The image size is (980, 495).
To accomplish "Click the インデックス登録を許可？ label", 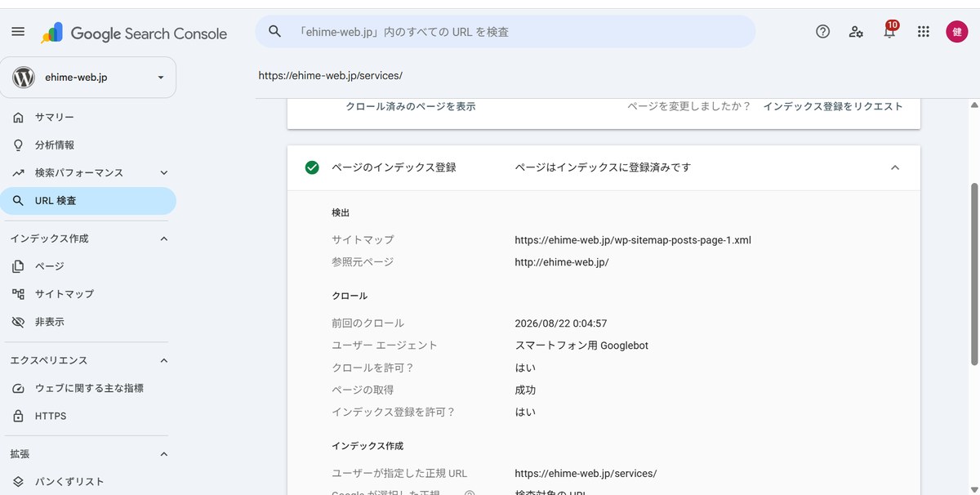I will click(394, 412).
